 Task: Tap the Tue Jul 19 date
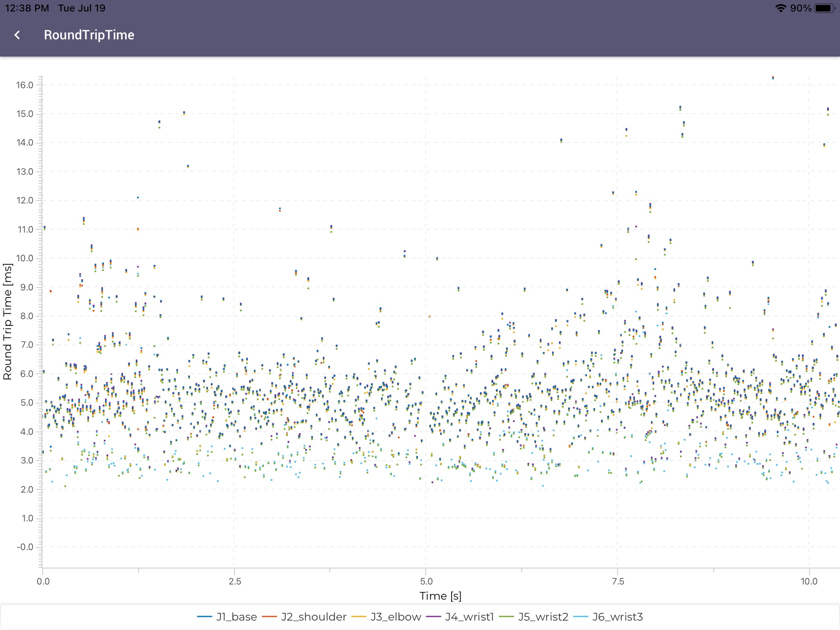click(82, 8)
